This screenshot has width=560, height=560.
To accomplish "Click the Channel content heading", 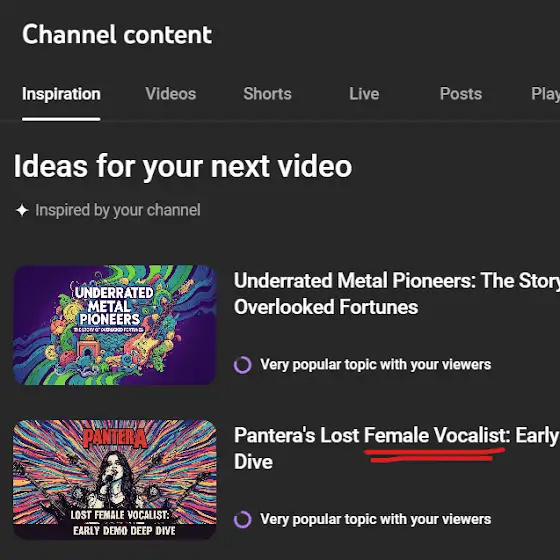I will pos(117,35).
